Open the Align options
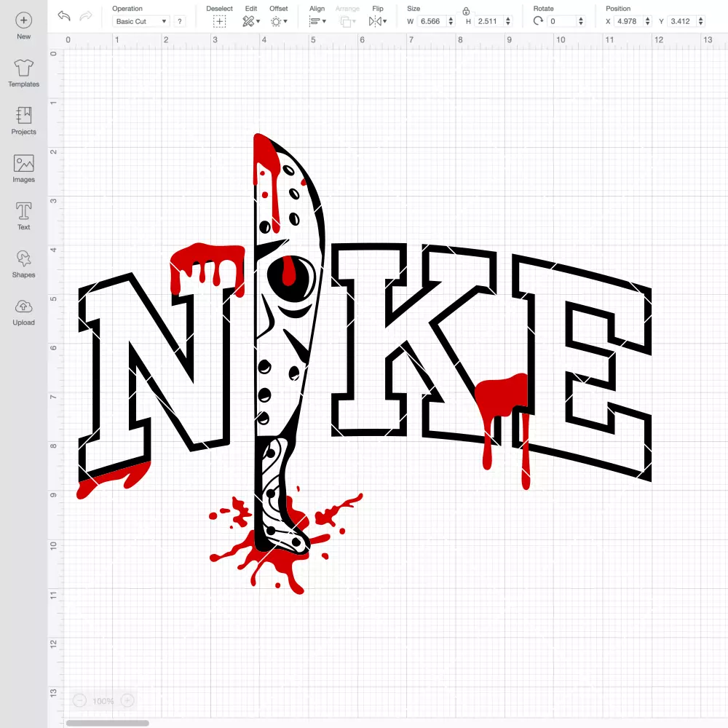The height and width of the screenshot is (728, 728). pyautogui.click(x=317, y=21)
